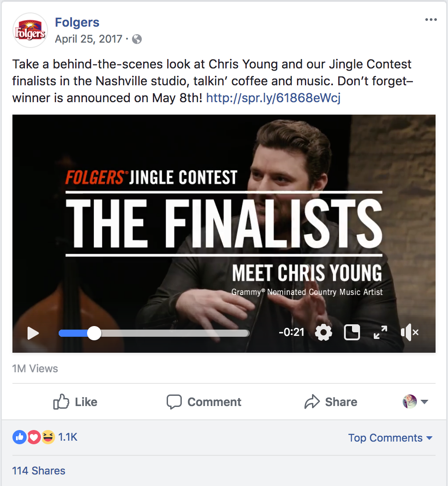Screen dimensions: 448x486
Task: Open the Folgers page name link
Action: (x=77, y=22)
